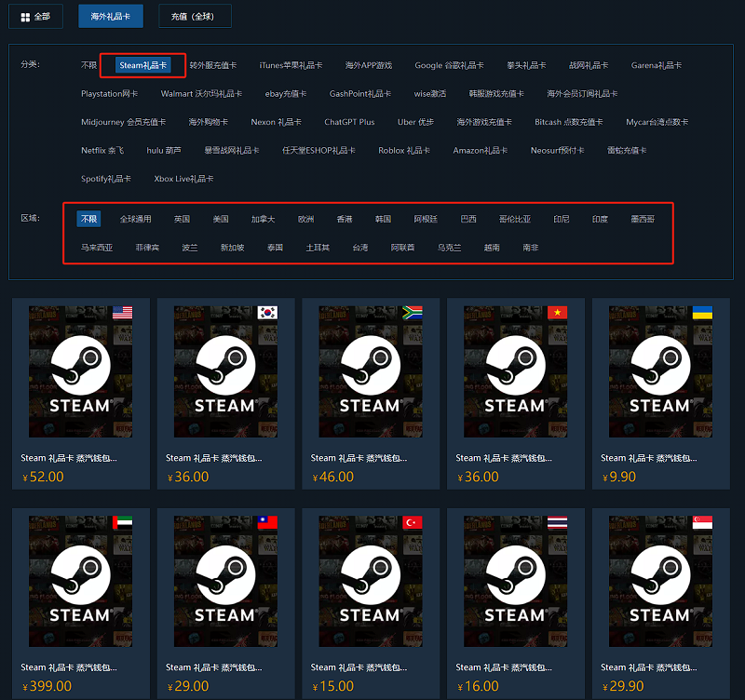Click the South Africa flag on the ¥46.00 card
Viewport: 745px width, 700px height.
(413, 313)
